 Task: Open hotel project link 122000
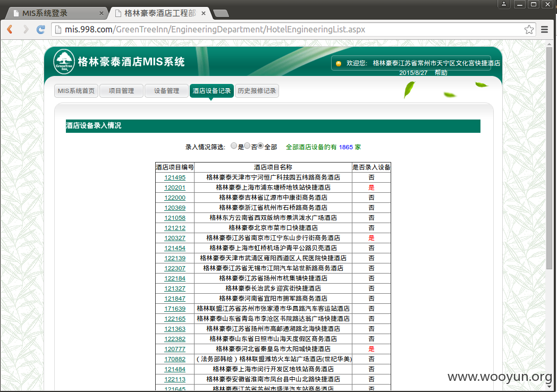(175, 198)
